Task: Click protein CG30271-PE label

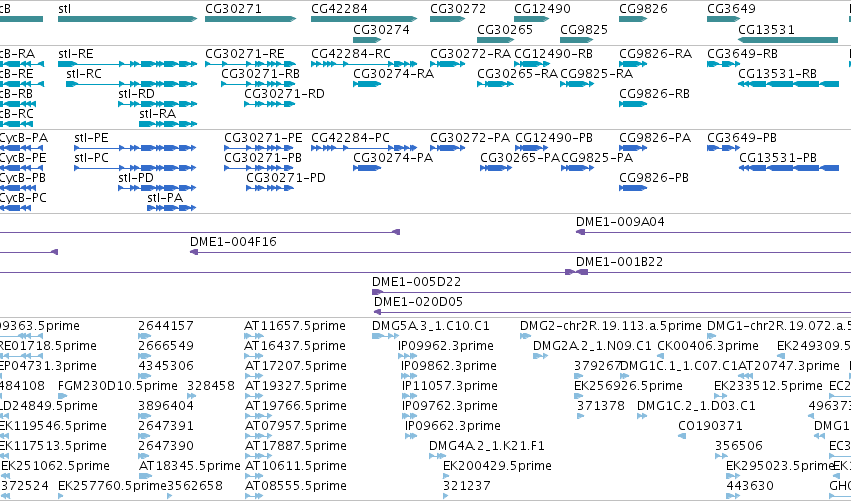Action: click(x=263, y=138)
